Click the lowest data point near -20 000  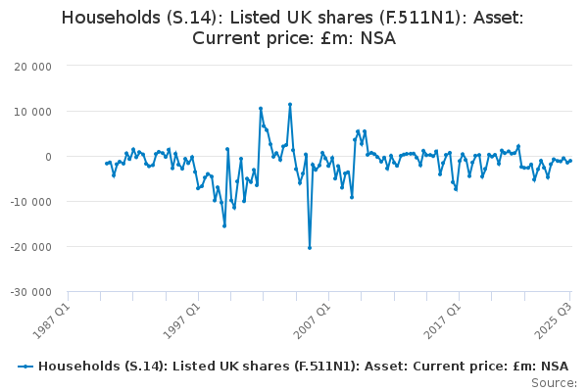click(x=310, y=248)
